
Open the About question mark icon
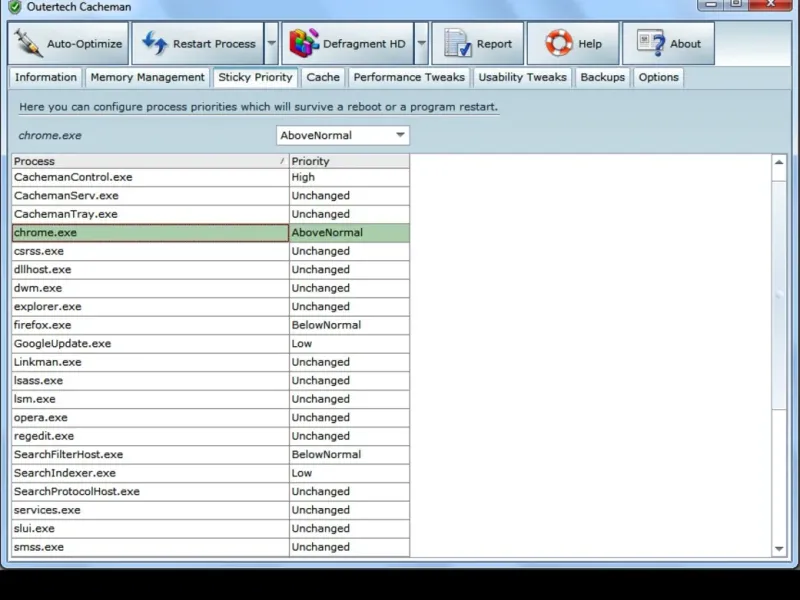coord(651,44)
